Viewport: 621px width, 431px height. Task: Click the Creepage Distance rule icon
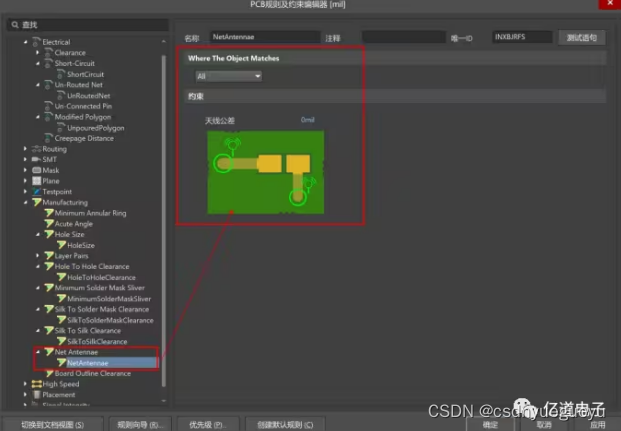[49, 138]
